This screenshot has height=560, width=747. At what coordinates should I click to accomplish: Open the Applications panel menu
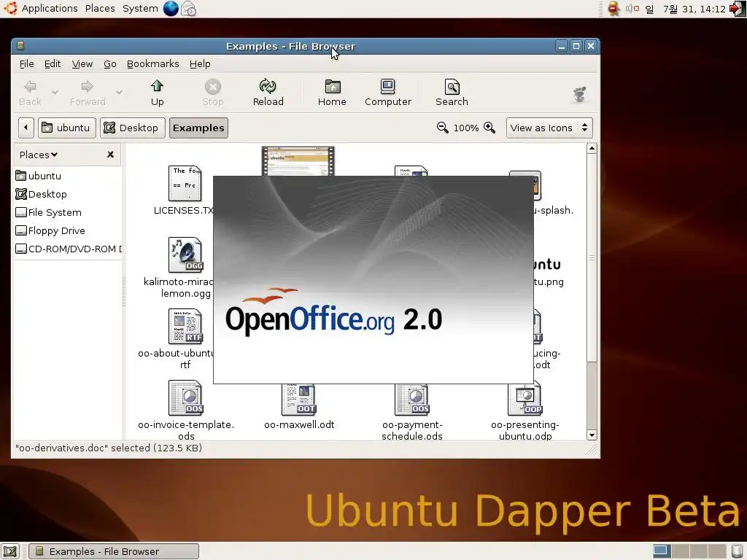coord(50,9)
